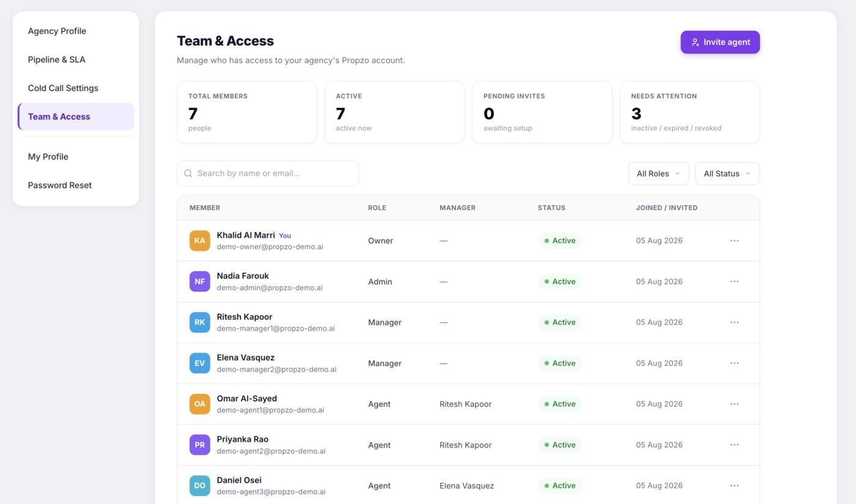Click the OA avatar for Omar Al-Sayed

200,404
